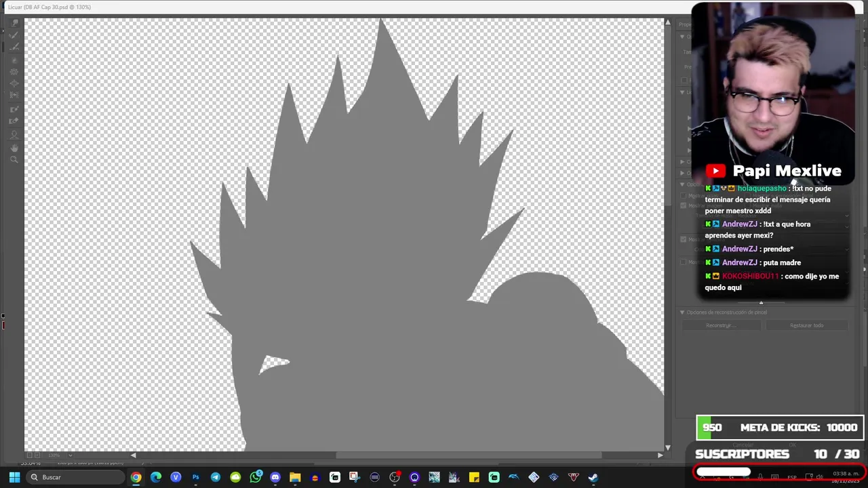Open Sticky Notes from the taskbar
This screenshot has width=868, height=488.
474,477
